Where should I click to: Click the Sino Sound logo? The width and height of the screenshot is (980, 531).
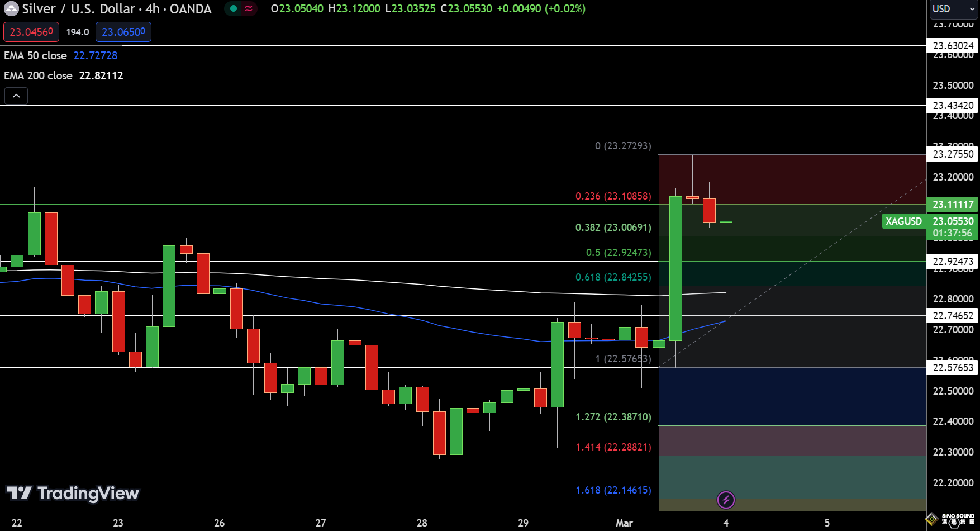point(952,519)
